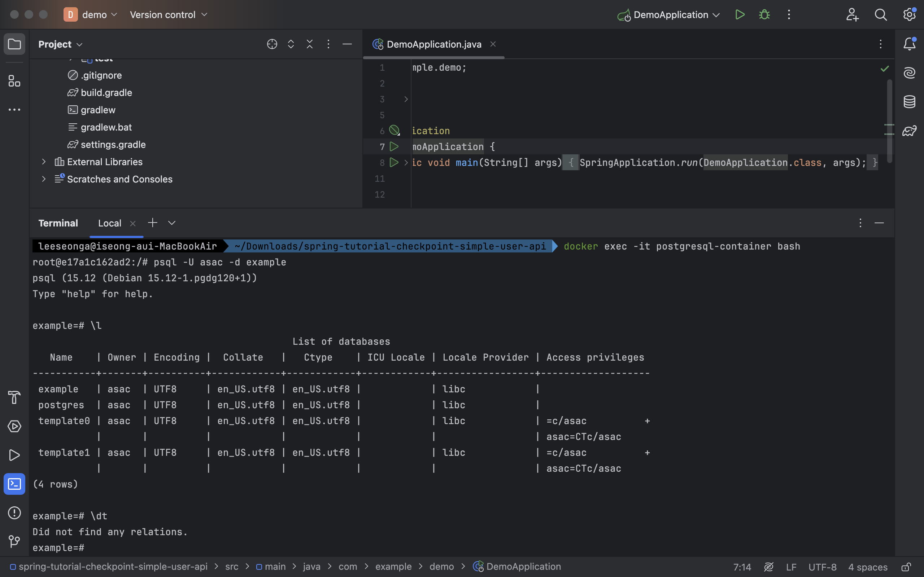Toggle the Terminal tool window button

[14, 484]
